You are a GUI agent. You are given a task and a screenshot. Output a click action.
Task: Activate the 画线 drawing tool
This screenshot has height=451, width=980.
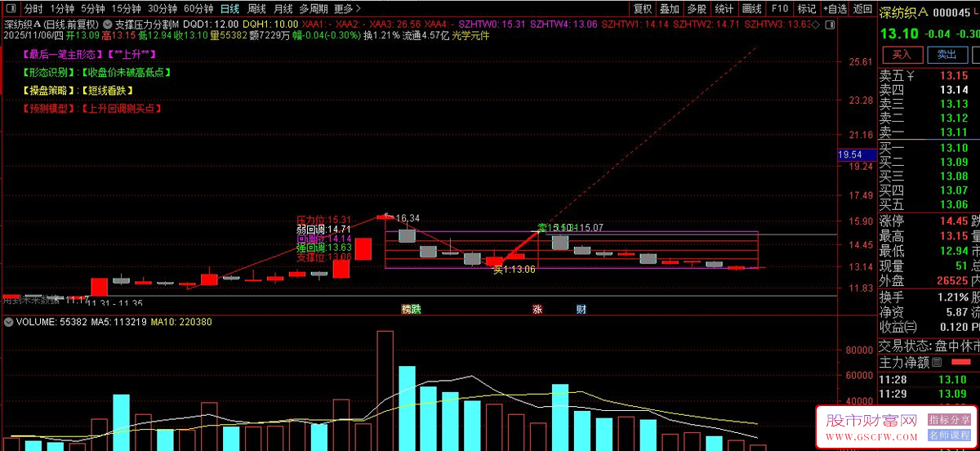(x=752, y=9)
